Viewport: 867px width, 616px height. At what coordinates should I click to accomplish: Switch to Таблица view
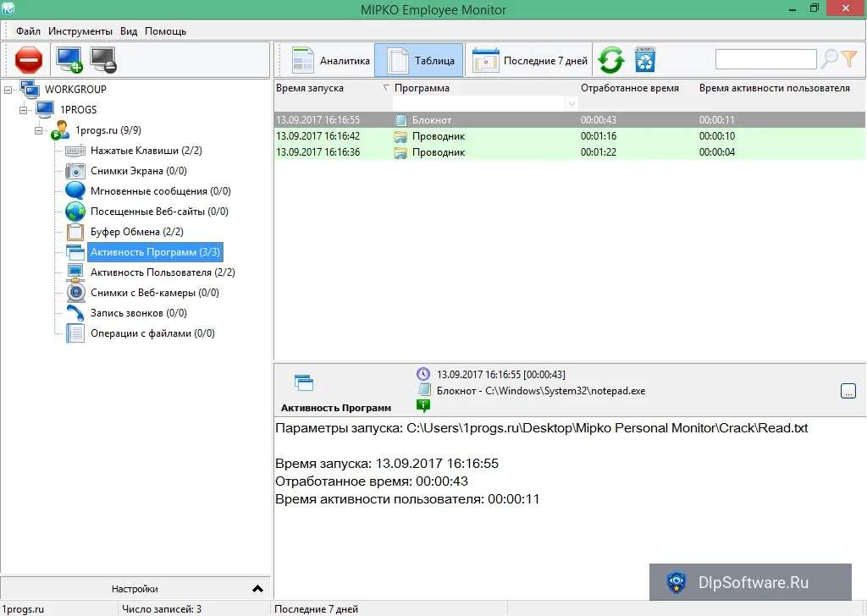419,60
